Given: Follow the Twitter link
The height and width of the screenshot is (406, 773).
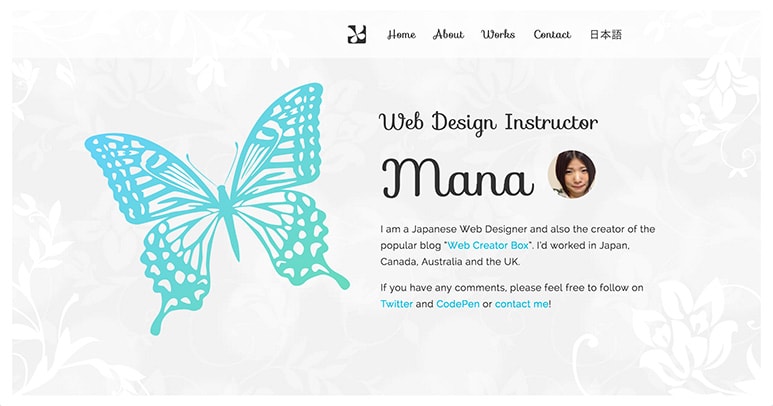Looking at the screenshot, I should pyautogui.click(x=396, y=304).
